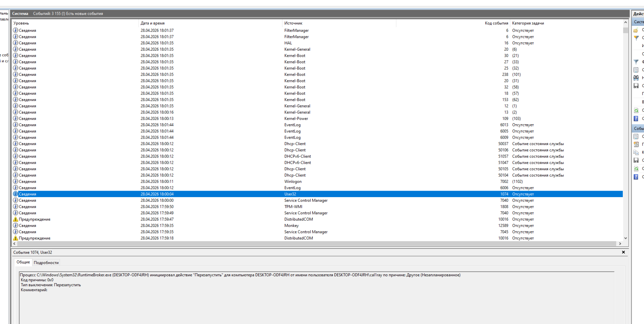Select the Общие tab

coord(23,262)
